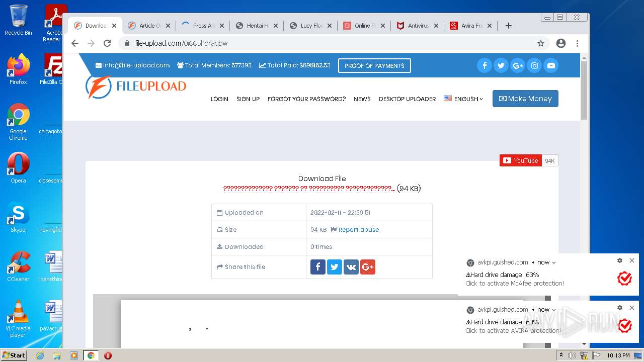Open settings gear on AVIRA notification
Screen dimensions: 644x362
pyautogui.click(x=620, y=308)
